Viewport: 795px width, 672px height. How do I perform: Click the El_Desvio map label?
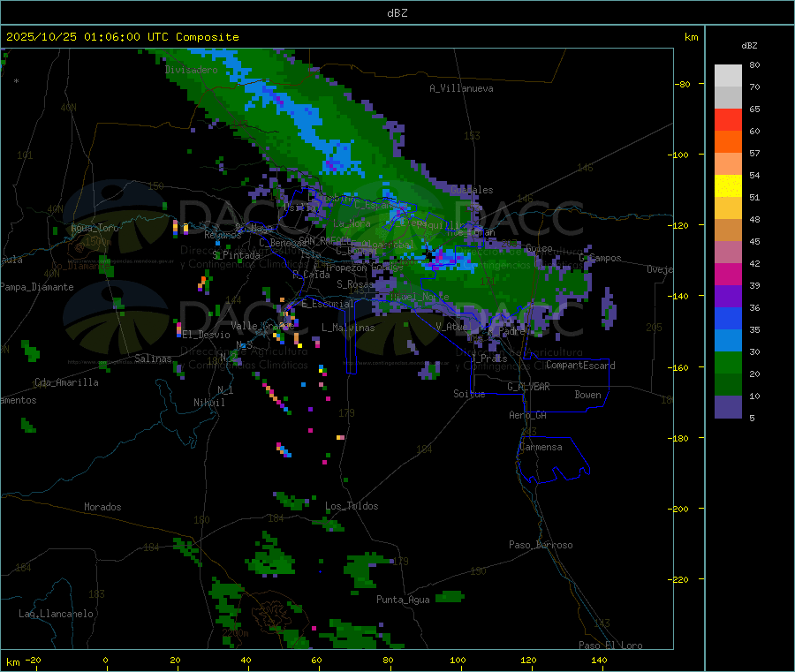207,335
